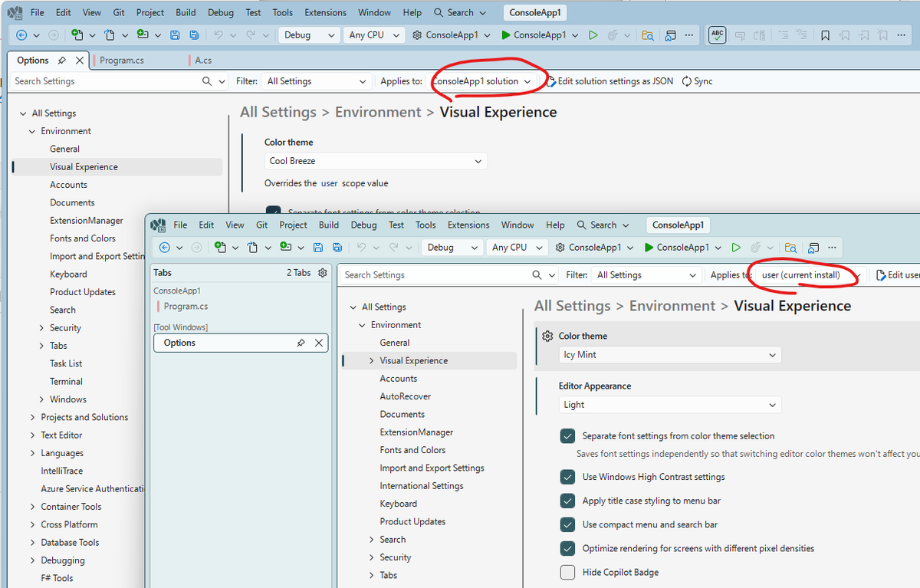This screenshot has height=588, width=920.
Task: Select Fonts and Colors in front window tree
Action: [412, 450]
